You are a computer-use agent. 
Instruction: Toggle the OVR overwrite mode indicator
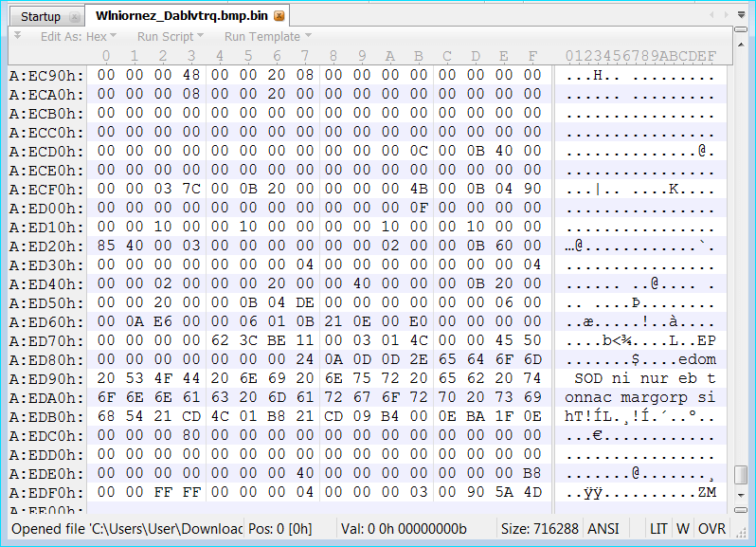click(711, 528)
